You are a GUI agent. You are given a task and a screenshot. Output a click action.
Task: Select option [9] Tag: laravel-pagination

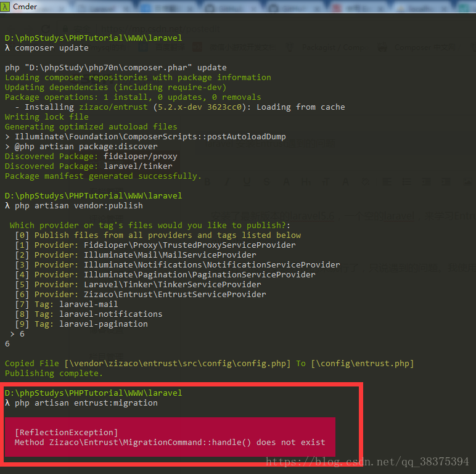[x=81, y=324]
